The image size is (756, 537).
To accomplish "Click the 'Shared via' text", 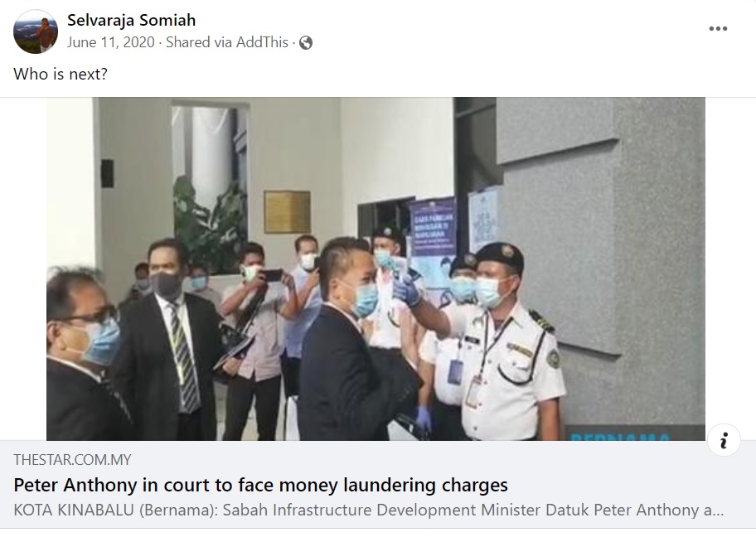I will [x=200, y=42].
